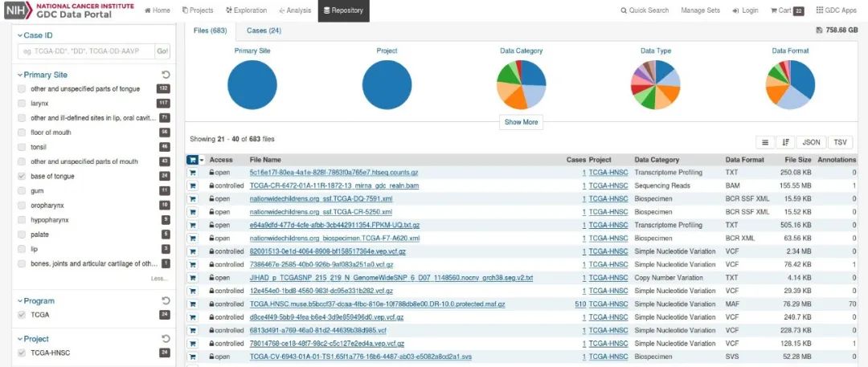Collapse the Project facet
Image resolution: width=868 pixels, height=367 pixels.
coord(33,339)
